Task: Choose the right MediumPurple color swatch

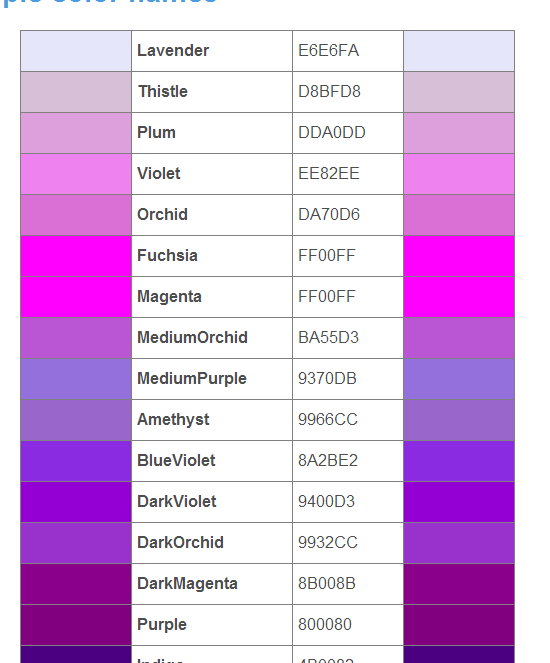Action: point(459,379)
